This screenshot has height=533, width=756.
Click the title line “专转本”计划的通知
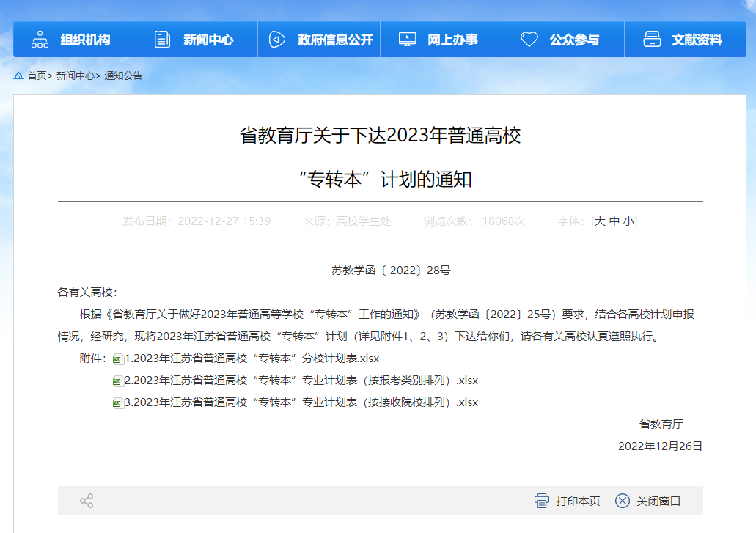tap(385, 180)
